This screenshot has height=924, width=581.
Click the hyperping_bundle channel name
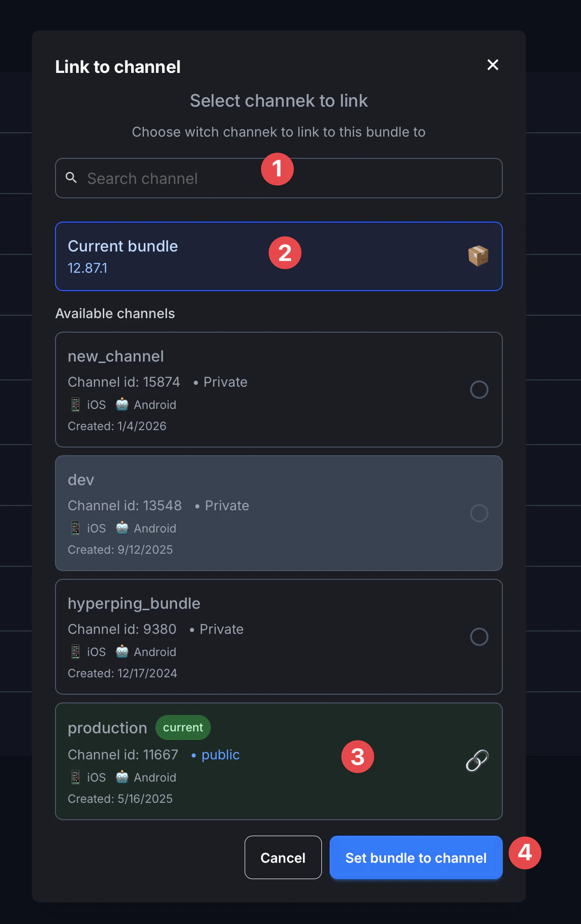[x=134, y=603]
